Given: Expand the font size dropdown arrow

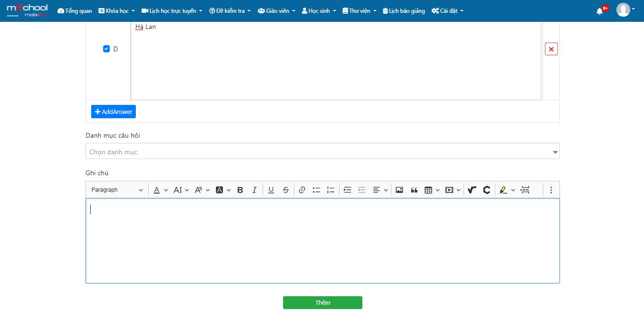Looking at the screenshot, I should (187, 190).
